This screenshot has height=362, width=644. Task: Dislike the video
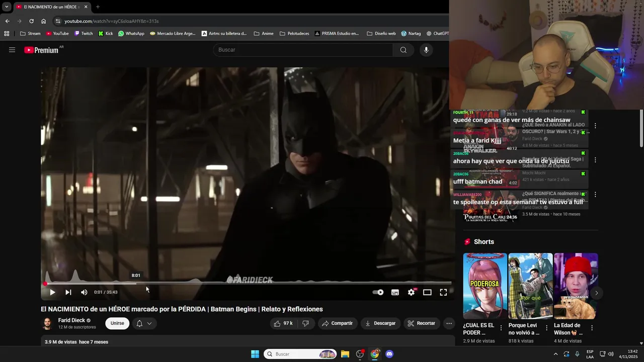point(305,323)
